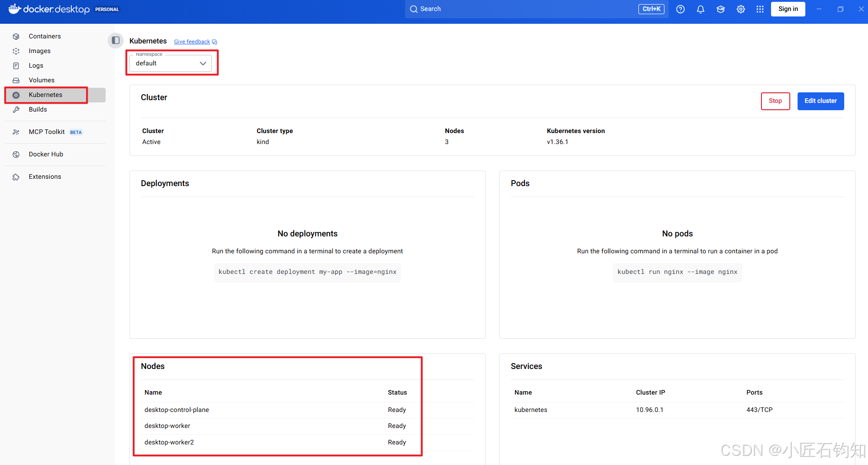Click the PERSONAL plan badge
The image size is (868, 465).
(107, 9)
